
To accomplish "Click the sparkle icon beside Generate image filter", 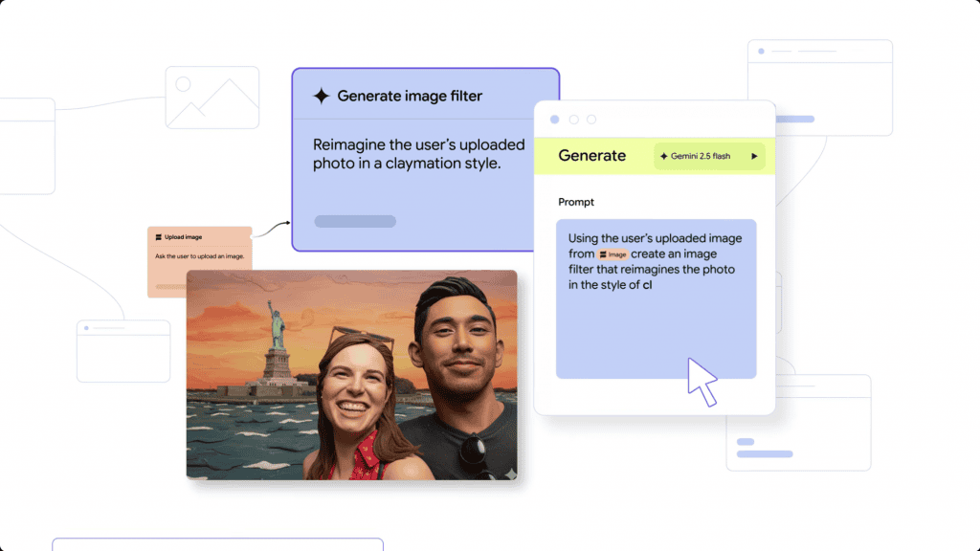I will pos(322,96).
